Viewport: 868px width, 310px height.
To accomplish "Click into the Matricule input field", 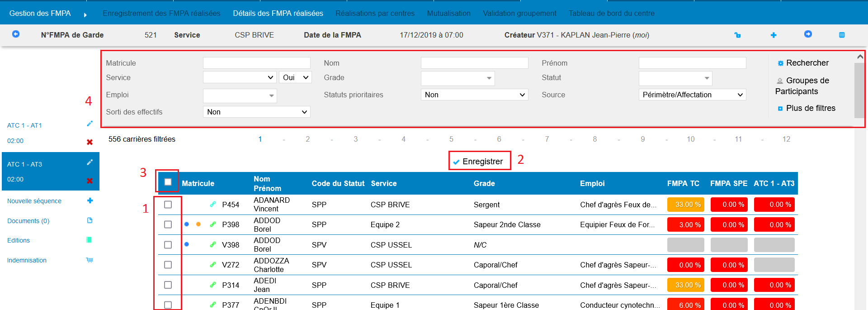I will pos(256,63).
